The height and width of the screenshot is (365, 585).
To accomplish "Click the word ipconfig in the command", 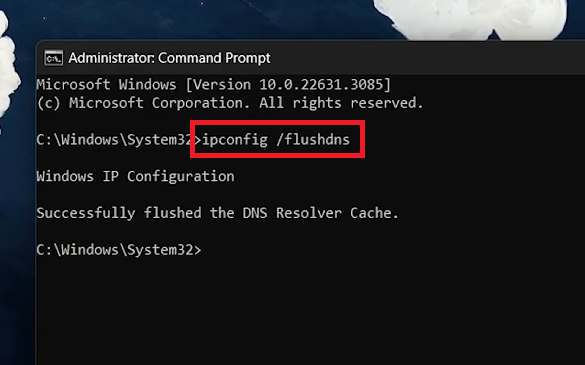I will pyautogui.click(x=235, y=140).
